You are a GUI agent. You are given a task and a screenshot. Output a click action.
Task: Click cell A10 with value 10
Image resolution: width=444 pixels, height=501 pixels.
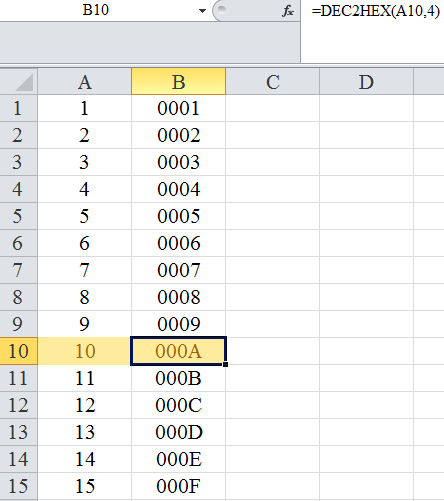(85, 351)
